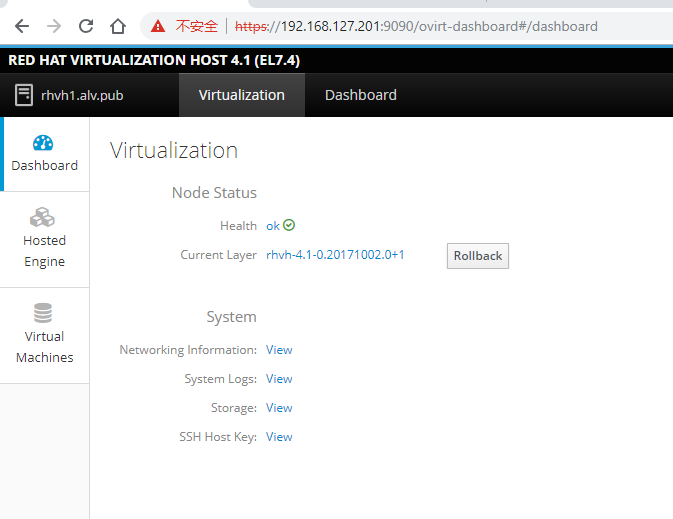Image resolution: width=673 pixels, height=519 pixels.
Task: Click the Node Status heading
Action: [x=214, y=193]
